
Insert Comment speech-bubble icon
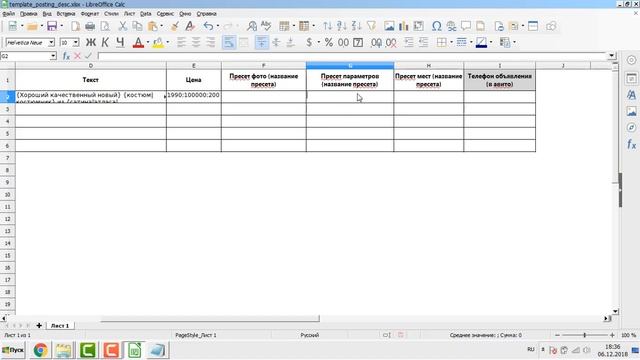pyautogui.click(x=466, y=26)
